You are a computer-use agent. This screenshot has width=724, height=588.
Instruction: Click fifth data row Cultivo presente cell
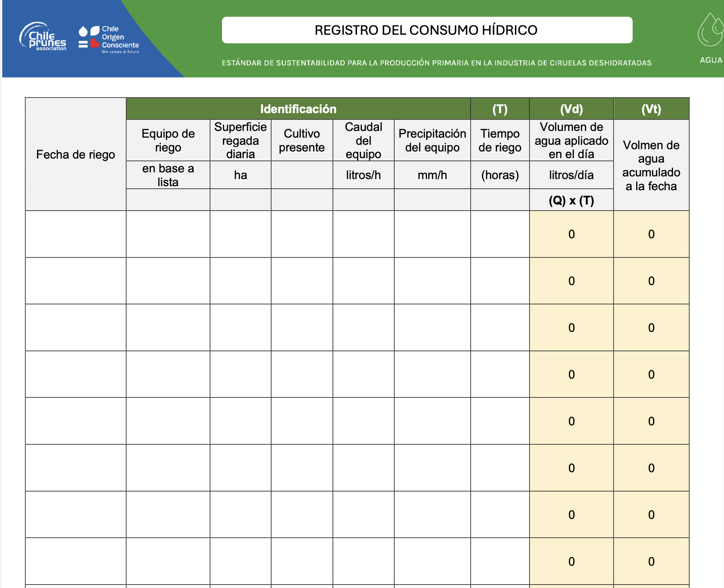click(302, 421)
